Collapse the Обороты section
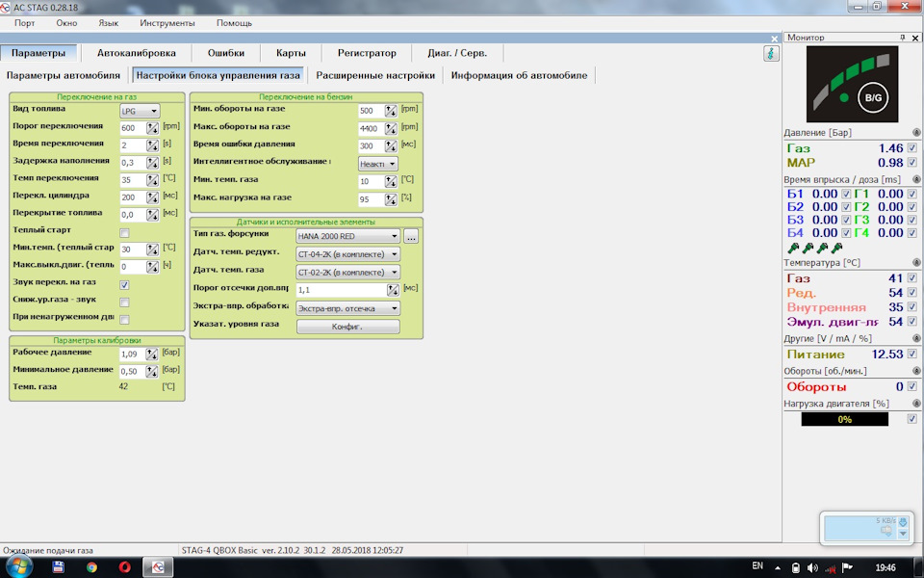This screenshot has width=924, height=578. tap(916, 371)
